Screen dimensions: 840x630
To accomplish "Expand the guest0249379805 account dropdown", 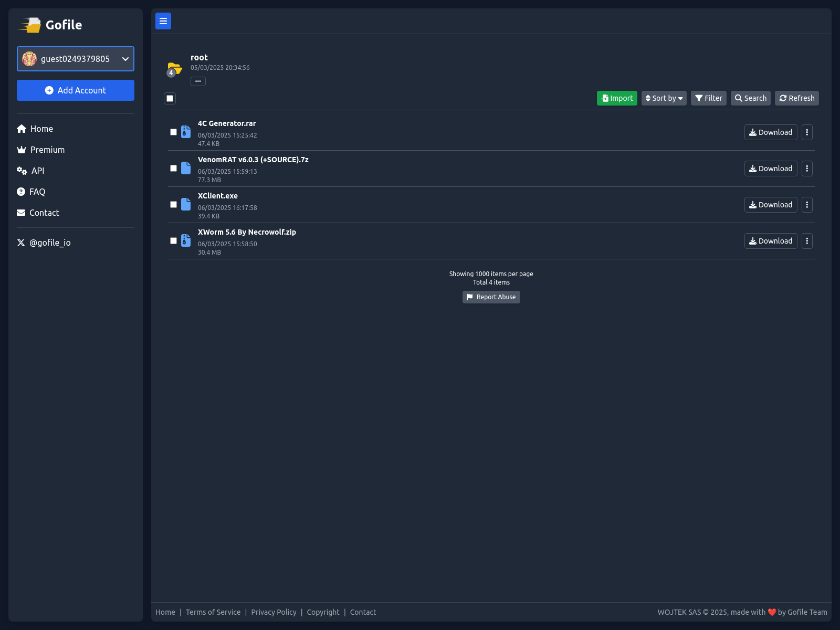I will (x=76, y=59).
